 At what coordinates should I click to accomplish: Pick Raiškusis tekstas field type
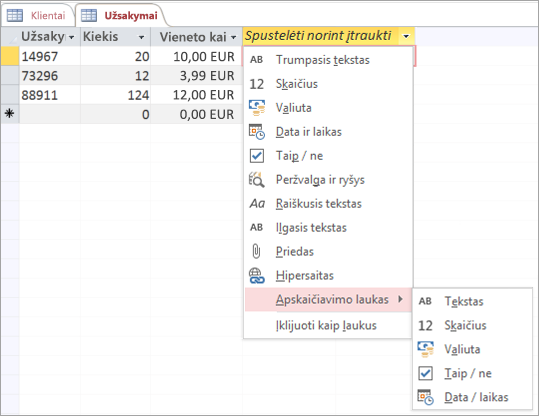coord(328,204)
